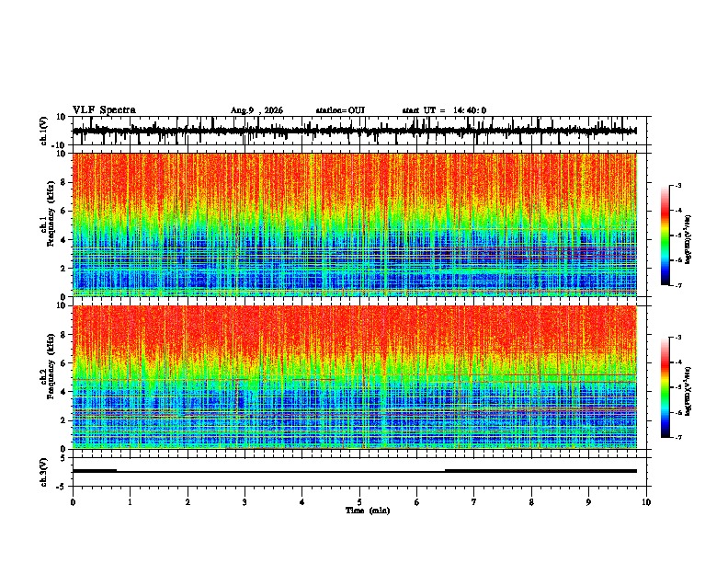Click the "-7" label on the ch.2 color scale
Image resolution: width=728 pixels, height=563 pixels.
[x=677, y=437]
